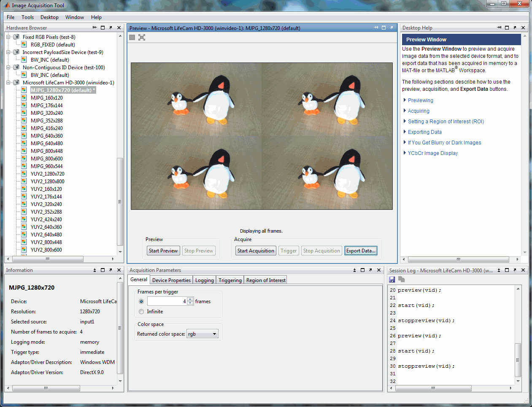Maximize the Session Log panel
532x407 pixels.
click(x=507, y=270)
